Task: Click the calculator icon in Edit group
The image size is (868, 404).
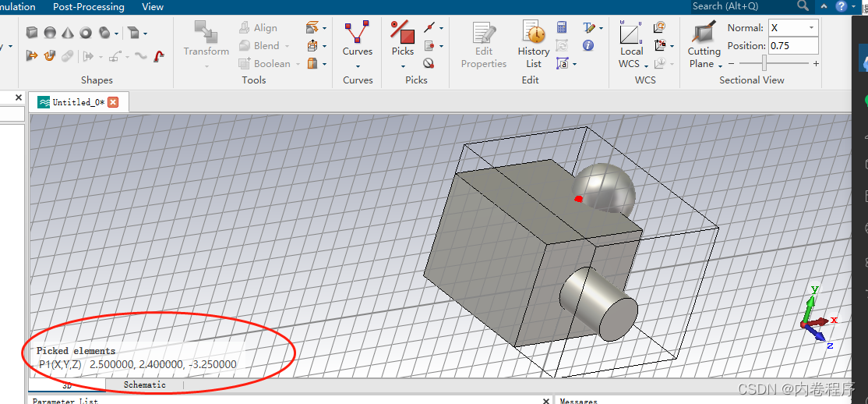Action: (x=562, y=27)
